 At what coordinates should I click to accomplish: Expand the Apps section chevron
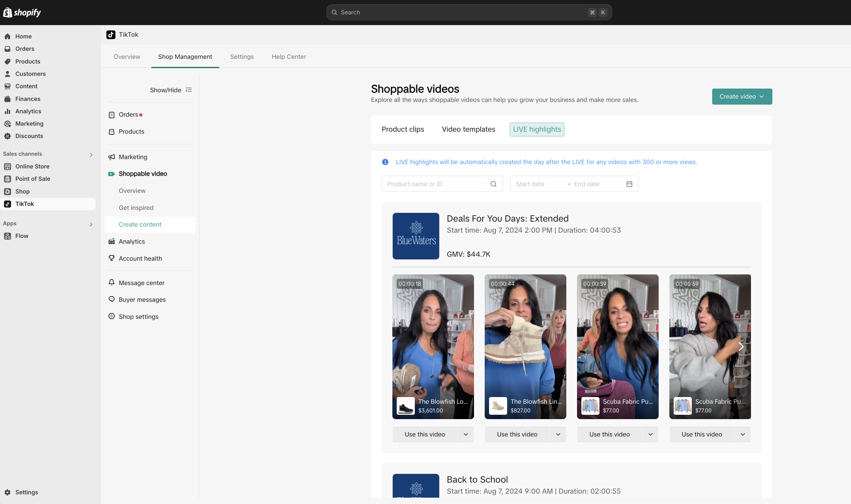click(91, 224)
